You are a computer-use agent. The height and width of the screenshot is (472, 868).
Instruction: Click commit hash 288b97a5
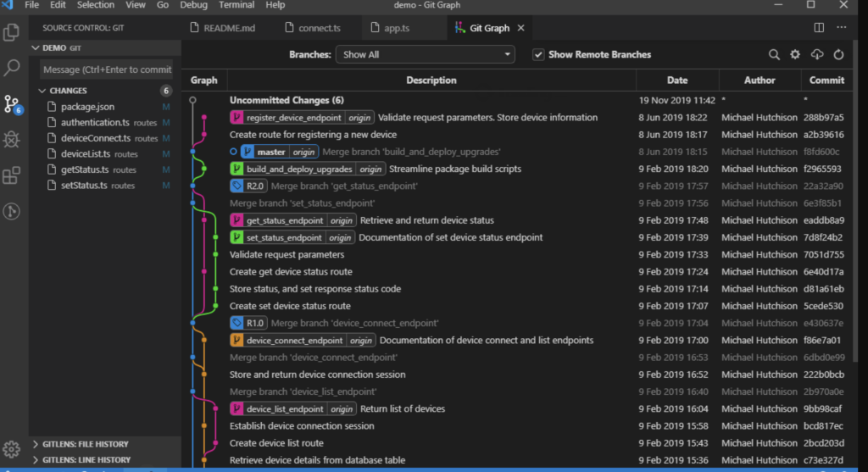pos(824,117)
